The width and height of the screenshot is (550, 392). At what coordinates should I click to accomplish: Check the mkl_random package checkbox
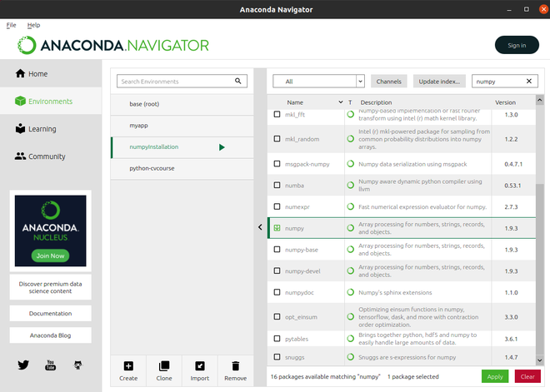tap(277, 139)
